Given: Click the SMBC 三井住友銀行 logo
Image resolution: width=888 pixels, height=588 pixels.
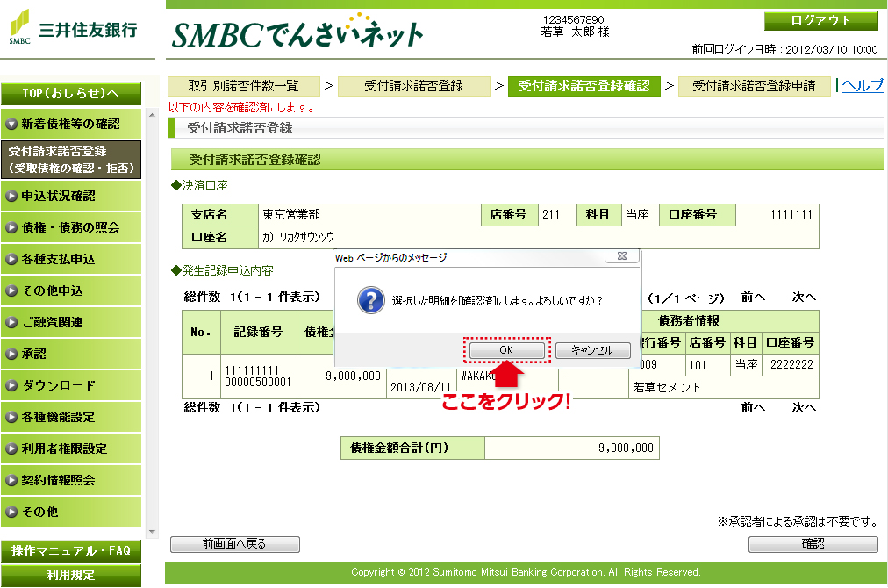Looking at the screenshot, I should (x=73, y=28).
